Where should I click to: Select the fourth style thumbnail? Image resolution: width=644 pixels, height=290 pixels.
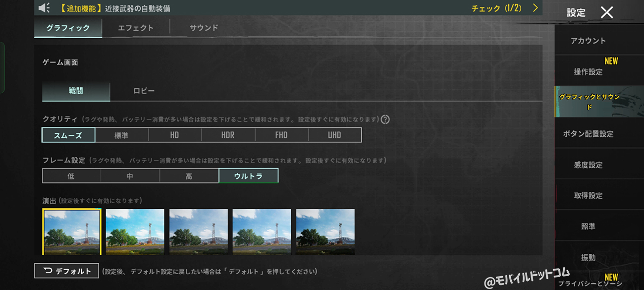[x=262, y=232]
